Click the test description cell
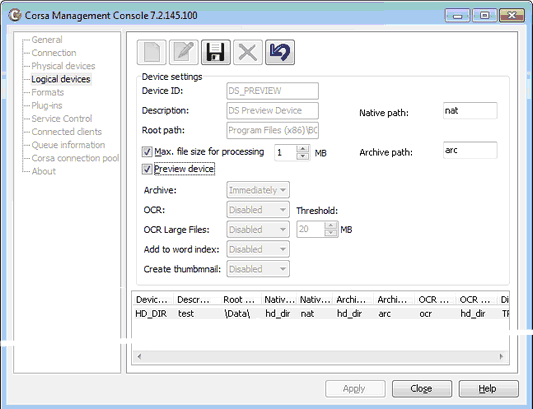533x409 pixels. point(186,314)
